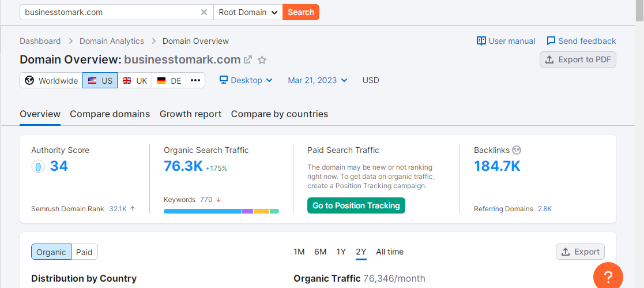This screenshot has height=288, width=644.
Task: Select 2Y time range
Action: (361, 252)
